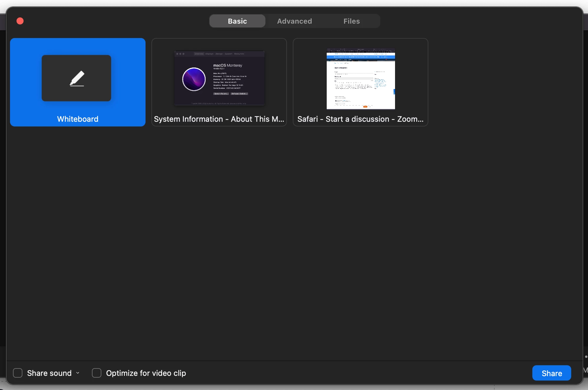The width and height of the screenshot is (588, 390).
Task: Tick the Optimize for video clip checkbox
Action: tap(97, 373)
